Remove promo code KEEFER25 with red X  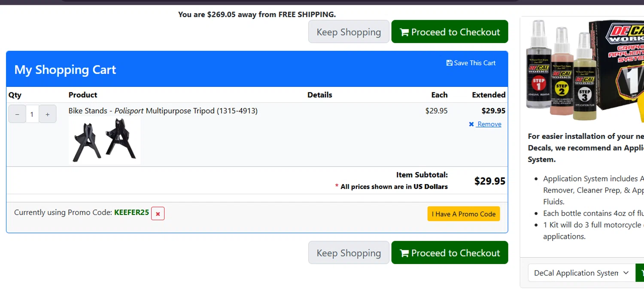[158, 214]
